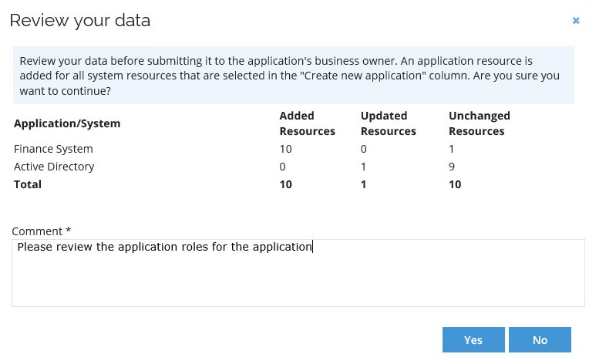The image size is (589, 364).
Task: Click the Added Resources column header
Action: (x=308, y=123)
